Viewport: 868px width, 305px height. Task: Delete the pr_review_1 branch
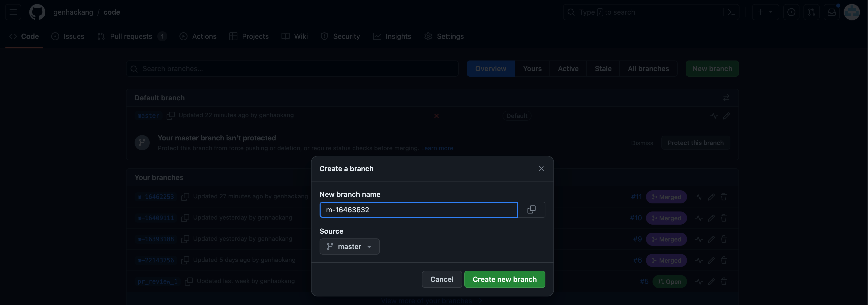tap(724, 281)
